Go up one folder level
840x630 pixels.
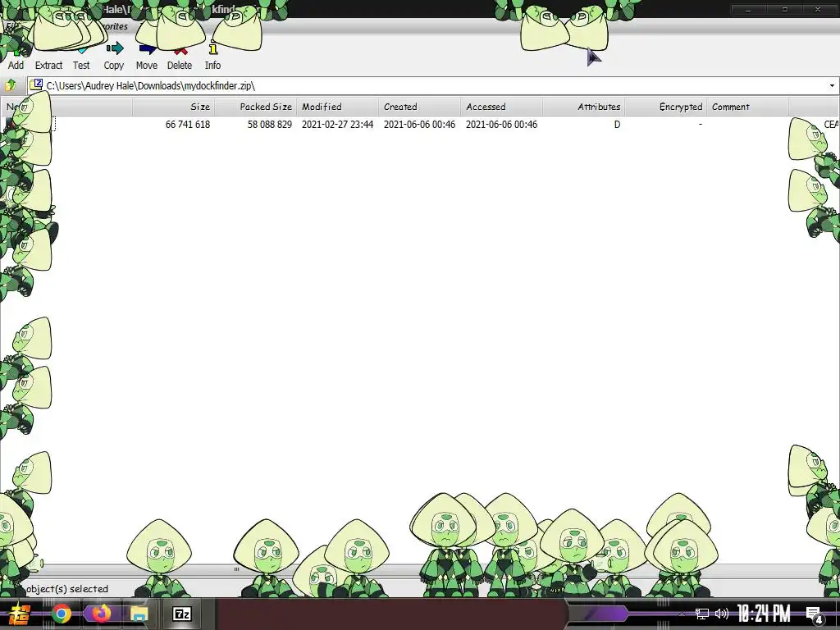click(11, 85)
